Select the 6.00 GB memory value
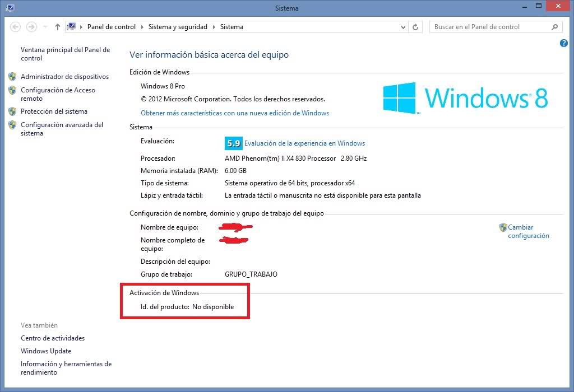The image size is (574, 392). (x=235, y=171)
